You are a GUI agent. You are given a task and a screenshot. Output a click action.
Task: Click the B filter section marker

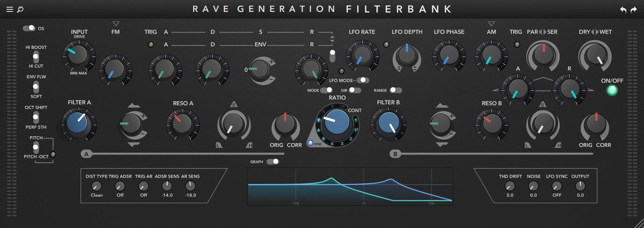tap(395, 154)
